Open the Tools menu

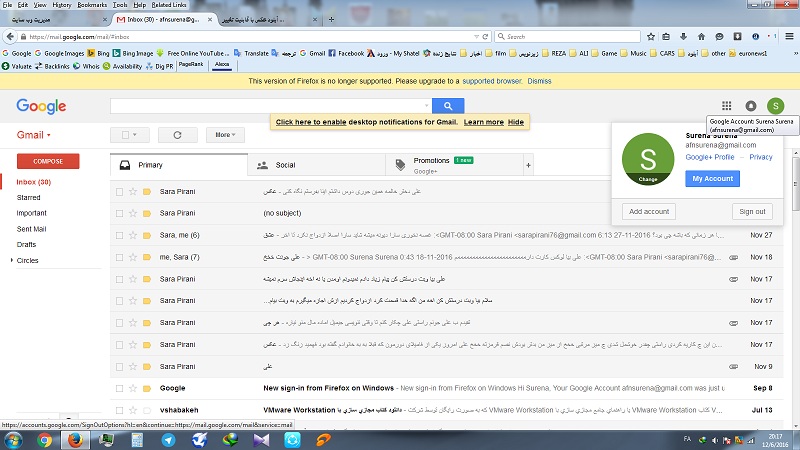click(x=120, y=5)
